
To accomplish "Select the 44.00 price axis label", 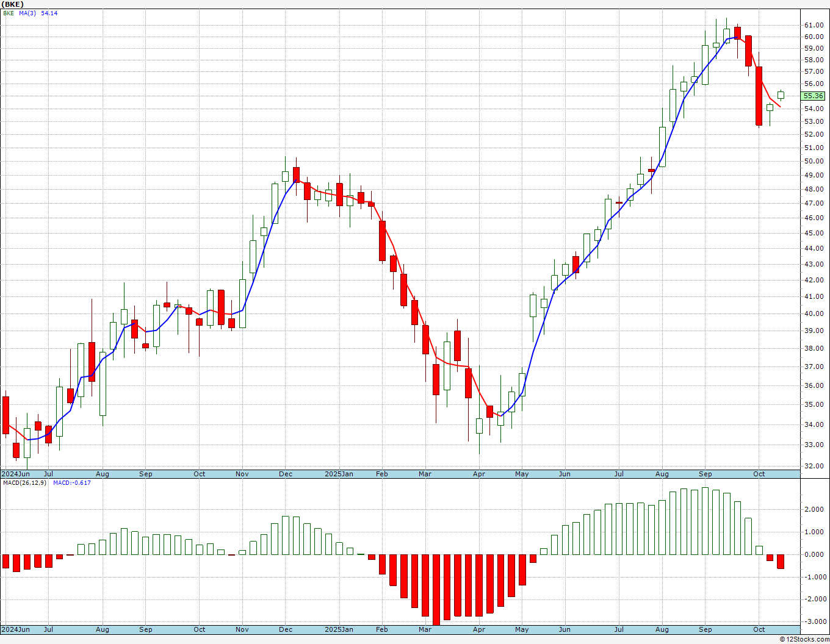I will (x=814, y=248).
